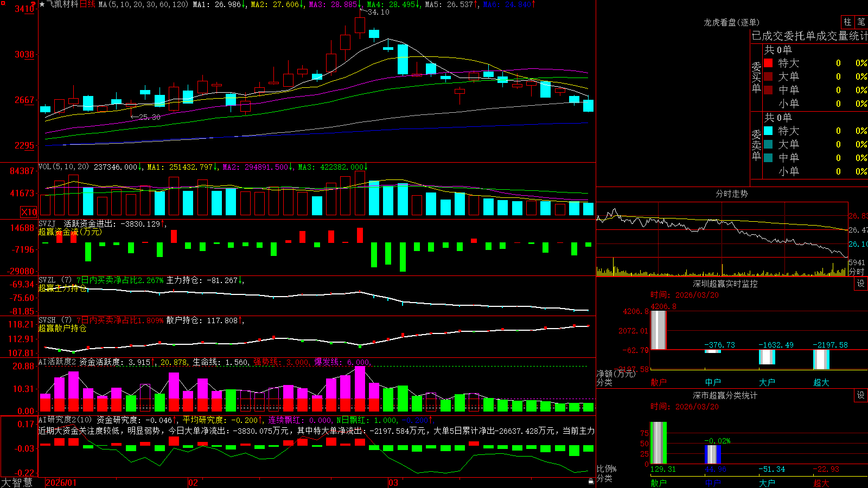Click the 委卖单 section label

coord(756,145)
